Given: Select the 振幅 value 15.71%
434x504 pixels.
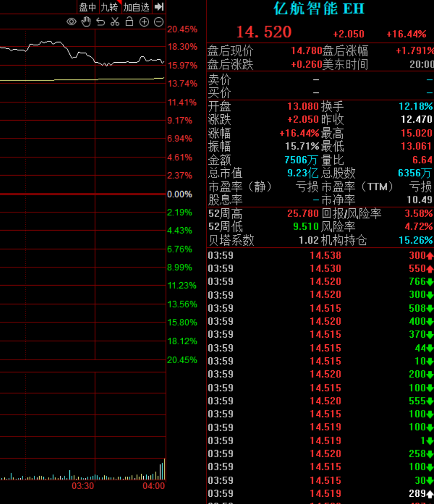Looking at the screenshot, I should [x=302, y=146].
